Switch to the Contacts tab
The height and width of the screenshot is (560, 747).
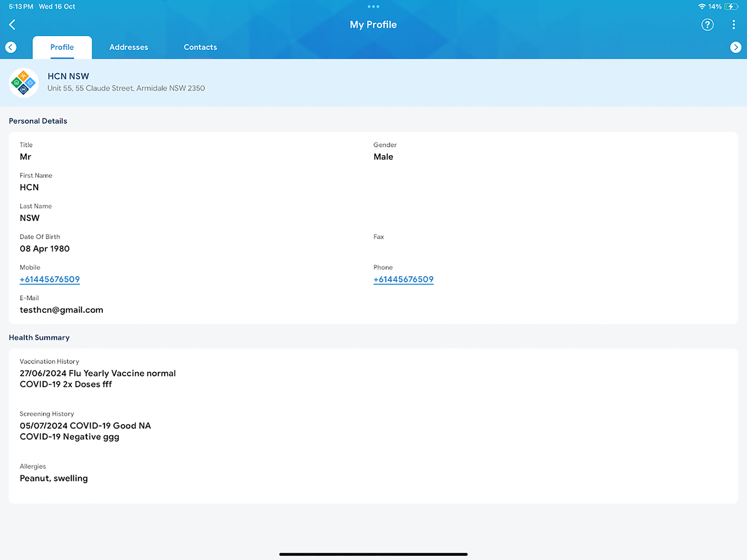(x=200, y=47)
